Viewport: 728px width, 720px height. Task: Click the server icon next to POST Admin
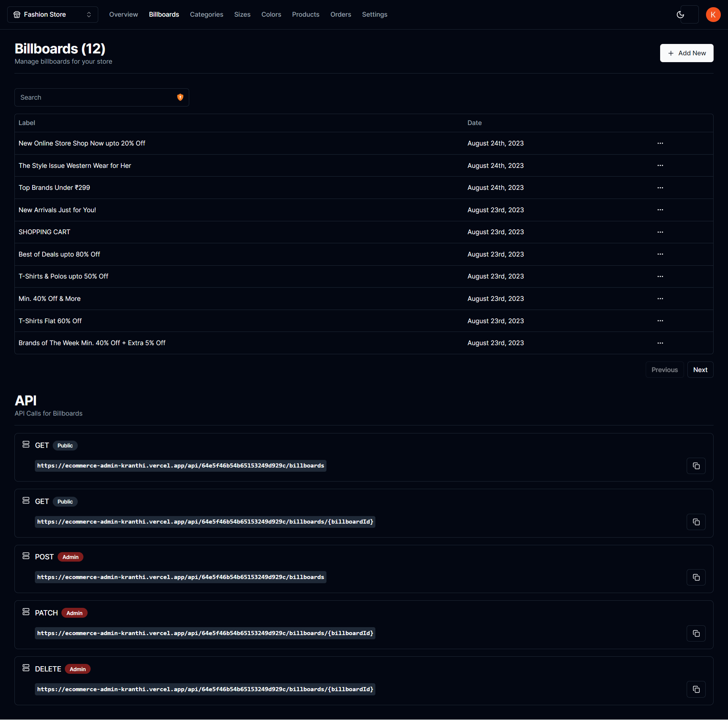click(26, 556)
